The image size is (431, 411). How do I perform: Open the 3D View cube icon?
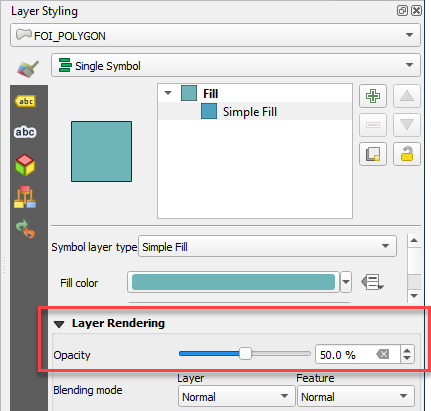pyautogui.click(x=25, y=165)
